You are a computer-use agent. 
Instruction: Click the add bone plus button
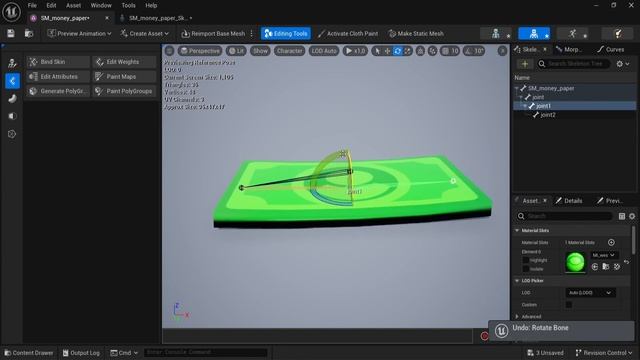coord(525,64)
